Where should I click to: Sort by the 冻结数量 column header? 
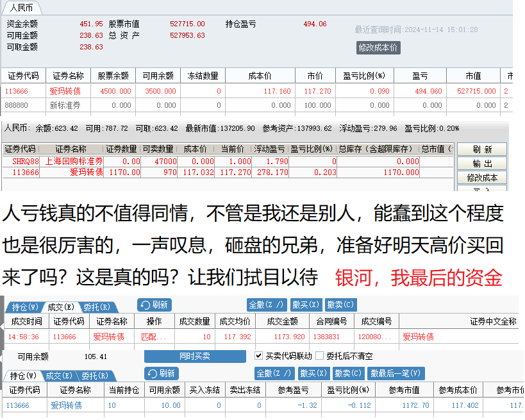203,76
